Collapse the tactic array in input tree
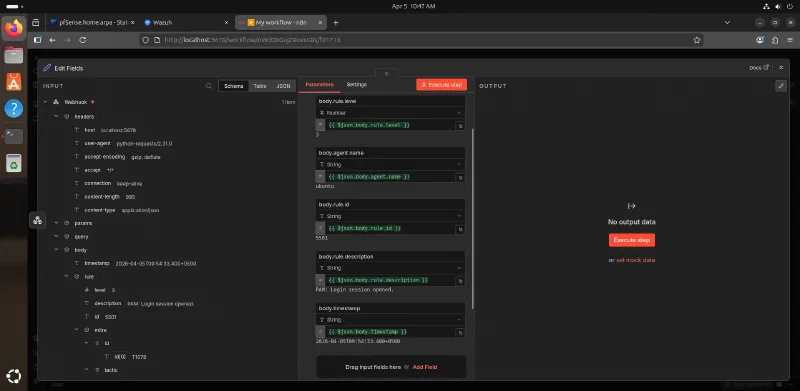The height and width of the screenshot is (391, 800). pyautogui.click(x=86, y=370)
